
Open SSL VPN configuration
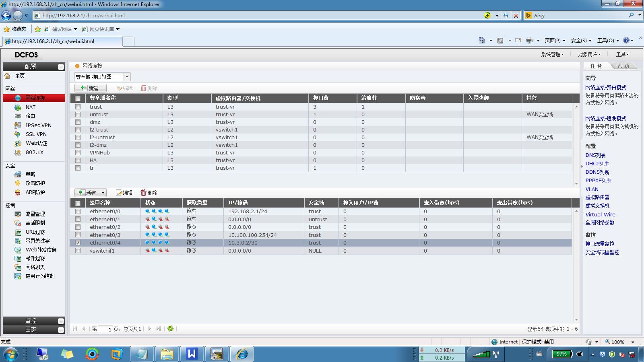36,134
